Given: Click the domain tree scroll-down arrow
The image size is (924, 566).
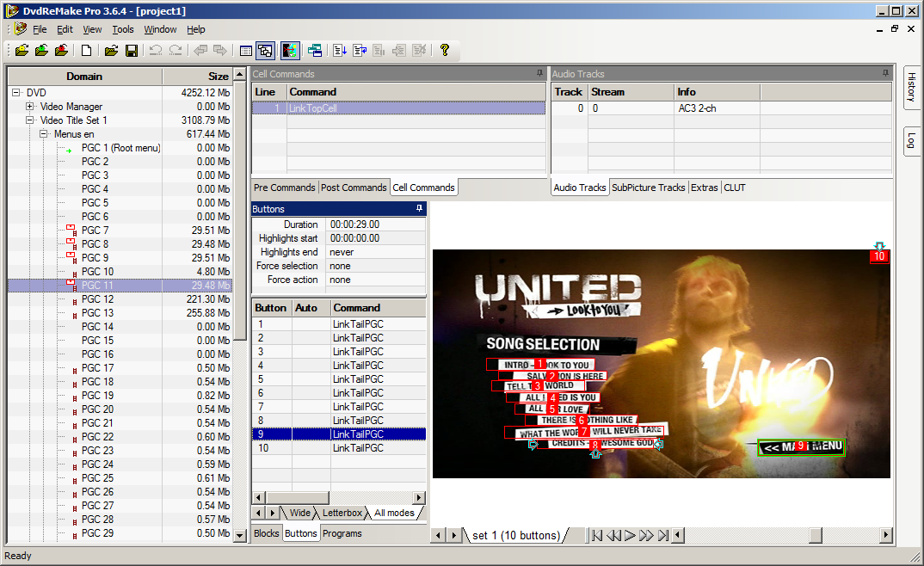Looking at the screenshot, I should (x=240, y=535).
